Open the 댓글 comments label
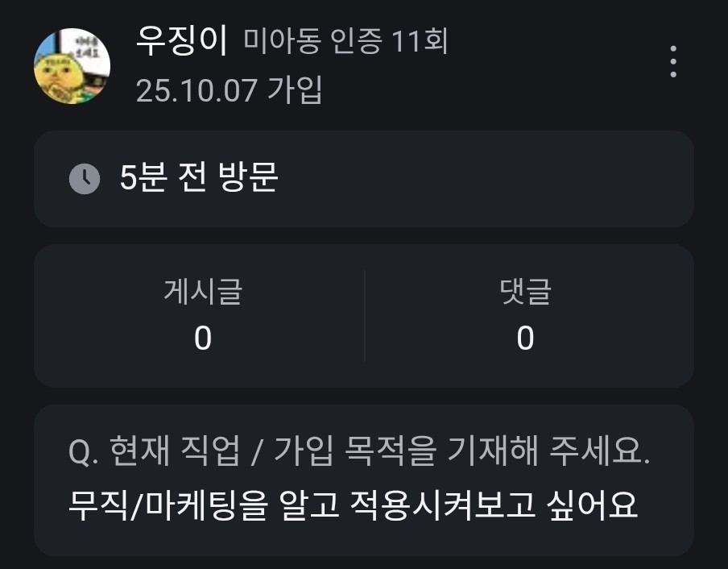The image size is (728, 569). tap(525, 290)
